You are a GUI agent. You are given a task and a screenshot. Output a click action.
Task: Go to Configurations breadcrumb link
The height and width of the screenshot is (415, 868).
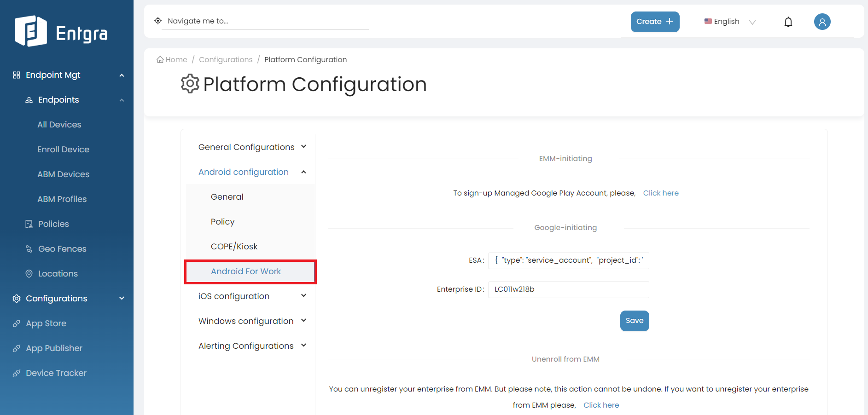[226, 59]
